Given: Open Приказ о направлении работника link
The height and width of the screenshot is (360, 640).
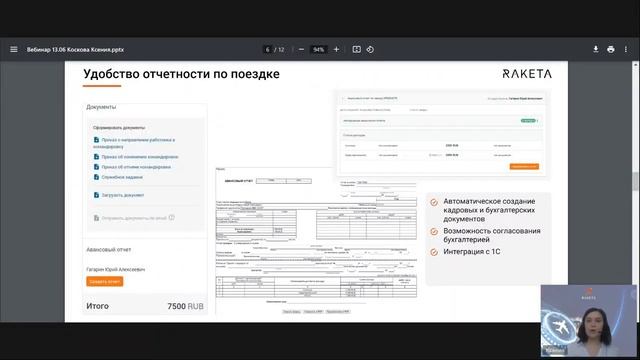Looking at the screenshot, I should tap(134, 143).
